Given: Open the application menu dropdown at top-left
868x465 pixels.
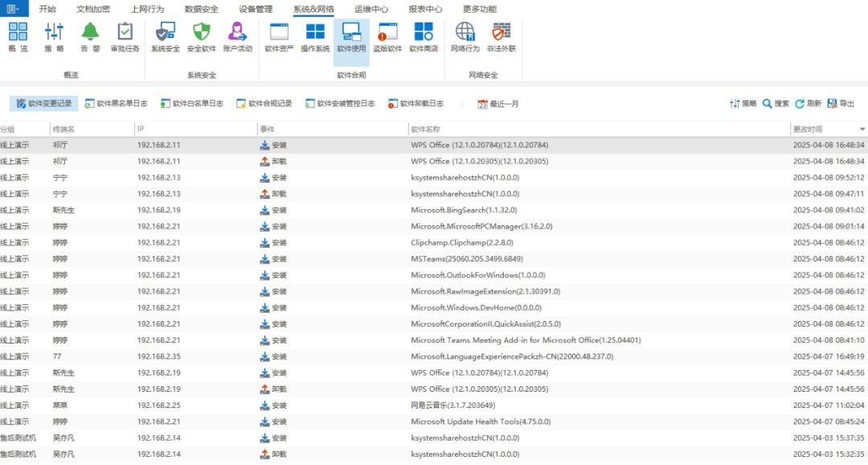Looking at the screenshot, I should (14, 9).
